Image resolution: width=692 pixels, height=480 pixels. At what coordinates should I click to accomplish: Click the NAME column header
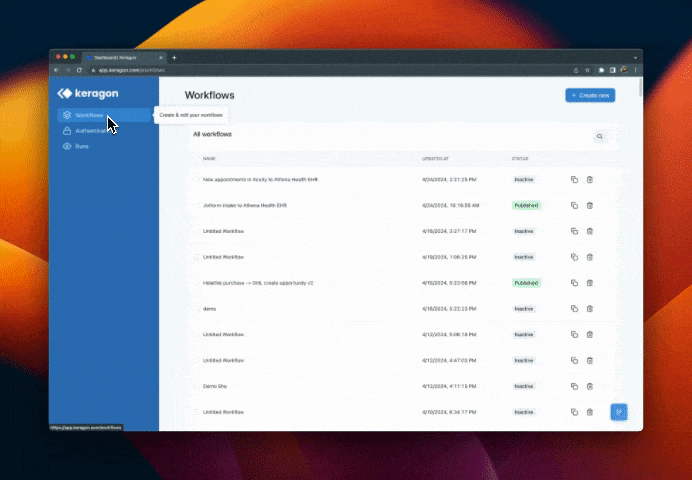[209, 158]
